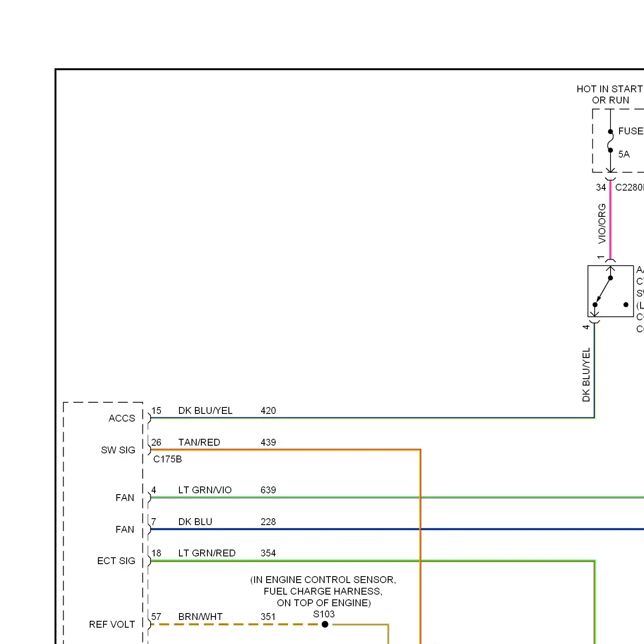Click the 'IN ENGINE CONTROL SENSOR' note line

323,580
